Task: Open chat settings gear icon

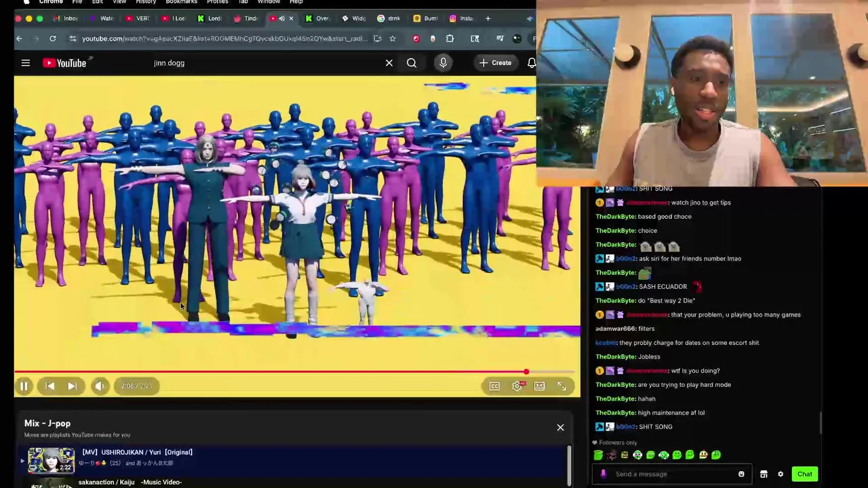Action: point(781,474)
